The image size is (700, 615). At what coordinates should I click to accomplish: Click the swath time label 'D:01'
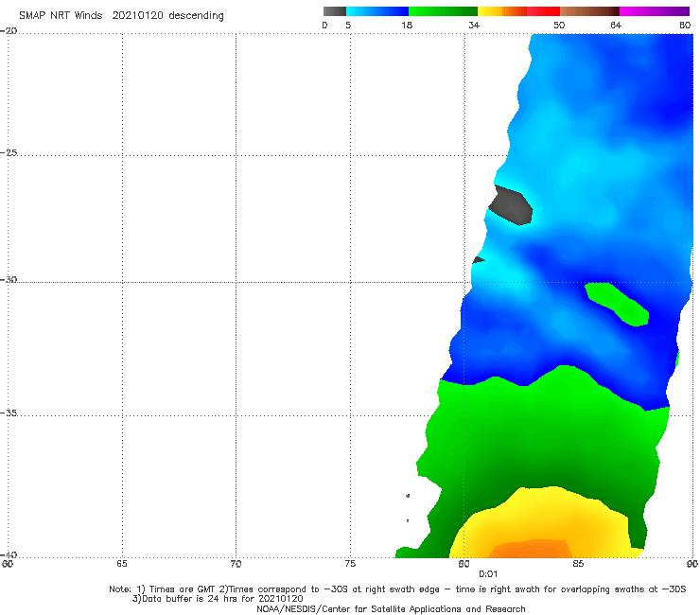pos(488,574)
